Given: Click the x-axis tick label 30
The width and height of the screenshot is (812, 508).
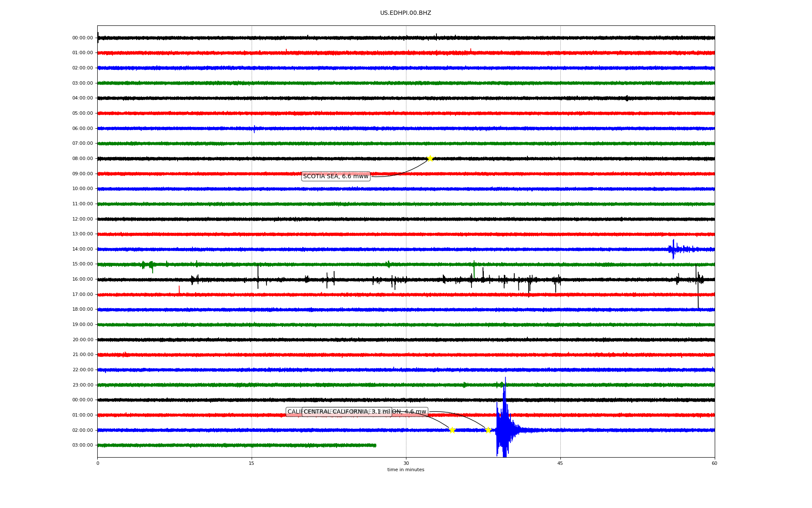Looking at the screenshot, I should click(x=406, y=463).
